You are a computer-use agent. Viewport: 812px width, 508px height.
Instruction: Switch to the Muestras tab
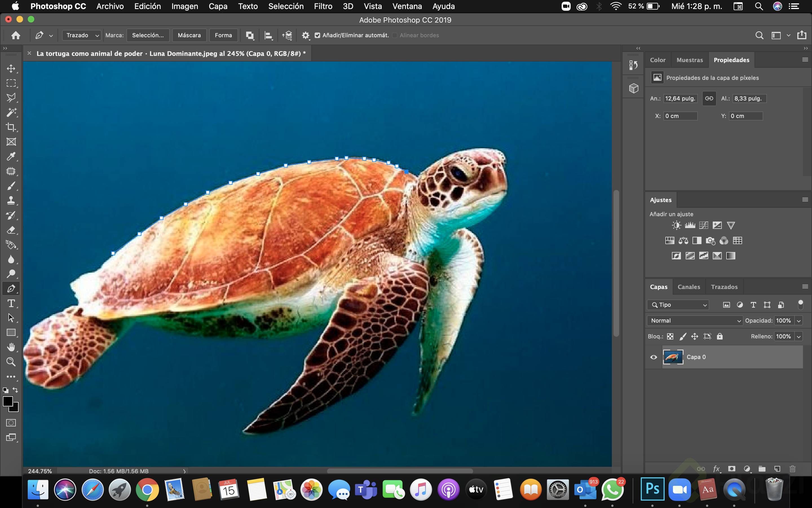coord(690,60)
